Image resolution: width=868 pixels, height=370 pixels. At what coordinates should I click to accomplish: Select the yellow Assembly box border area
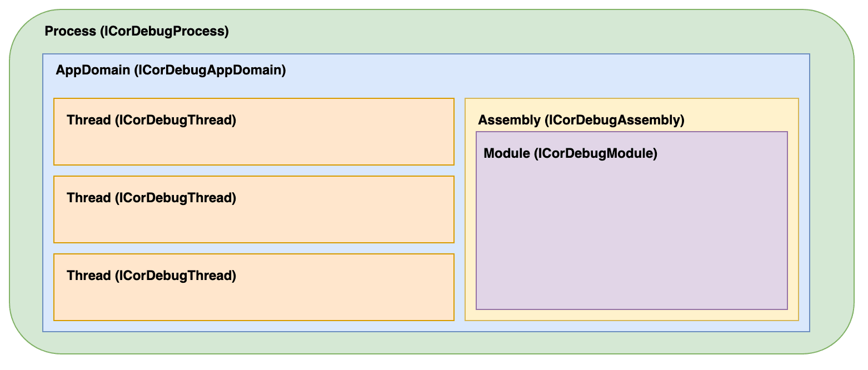793,222
